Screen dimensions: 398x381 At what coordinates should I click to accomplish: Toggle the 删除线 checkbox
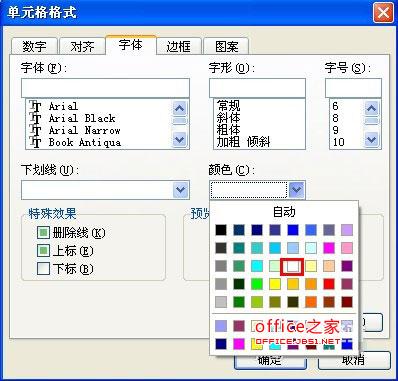pyautogui.click(x=43, y=233)
